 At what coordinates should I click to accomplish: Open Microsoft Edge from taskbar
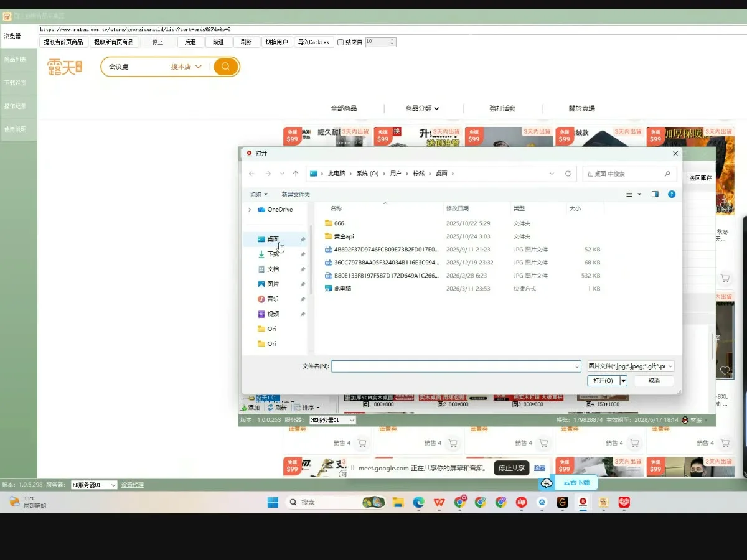point(418,502)
